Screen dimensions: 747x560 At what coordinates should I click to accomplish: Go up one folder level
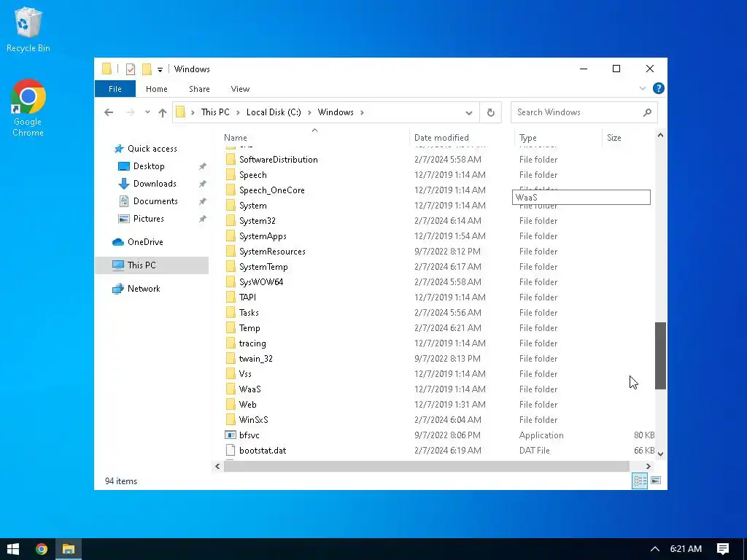click(x=163, y=112)
